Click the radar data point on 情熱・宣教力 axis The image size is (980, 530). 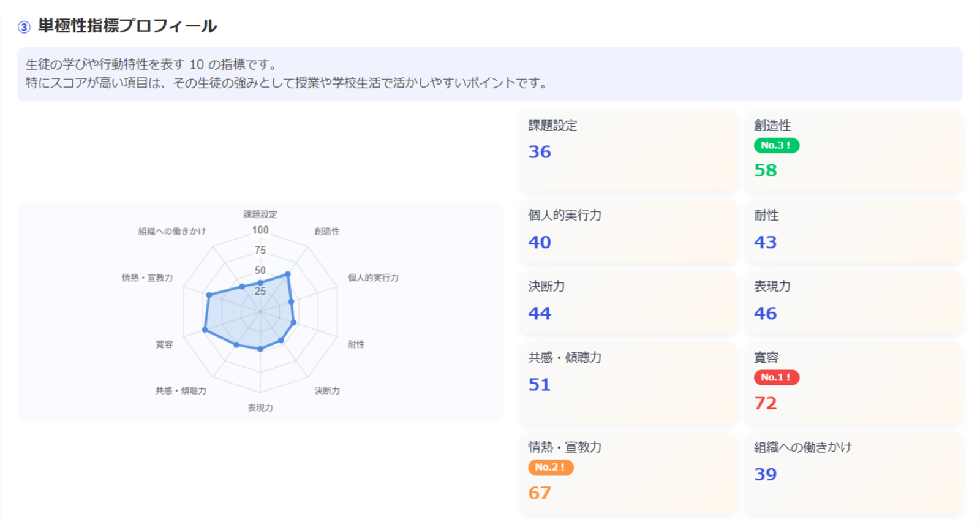coord(209,295)
